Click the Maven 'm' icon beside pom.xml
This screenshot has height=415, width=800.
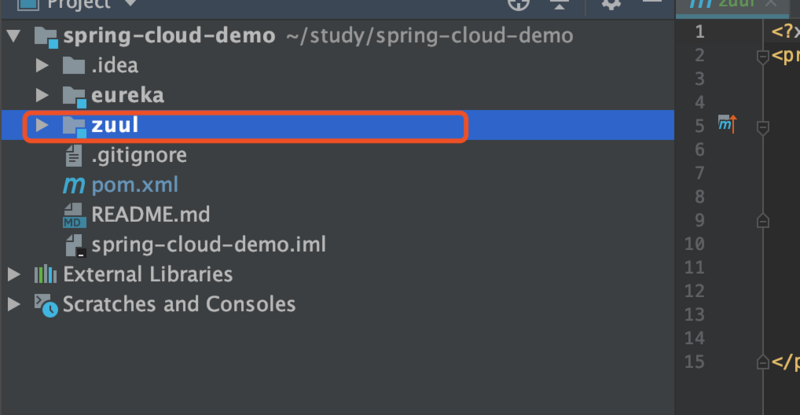73,185
